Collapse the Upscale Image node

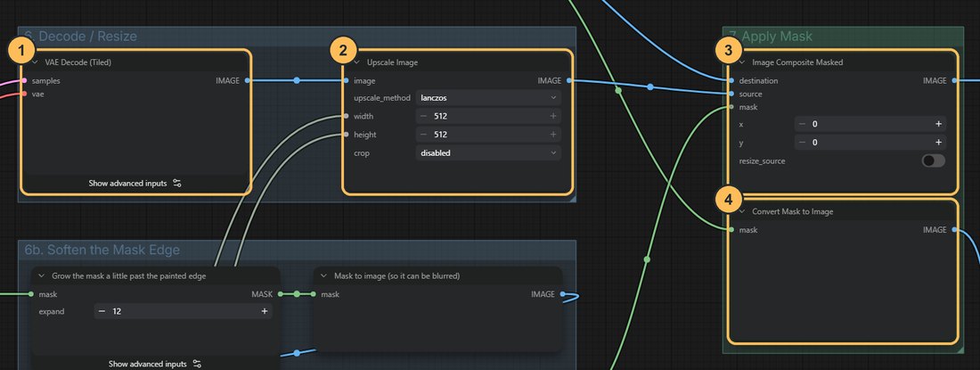[x=357, y=62]
